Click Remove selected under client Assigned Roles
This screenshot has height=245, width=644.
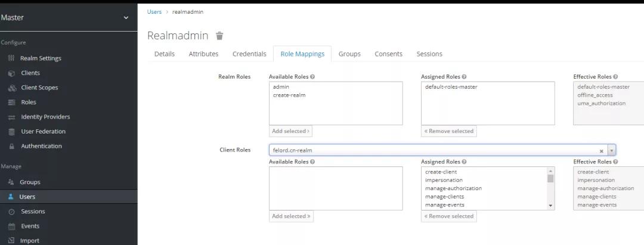pos(448,216)
